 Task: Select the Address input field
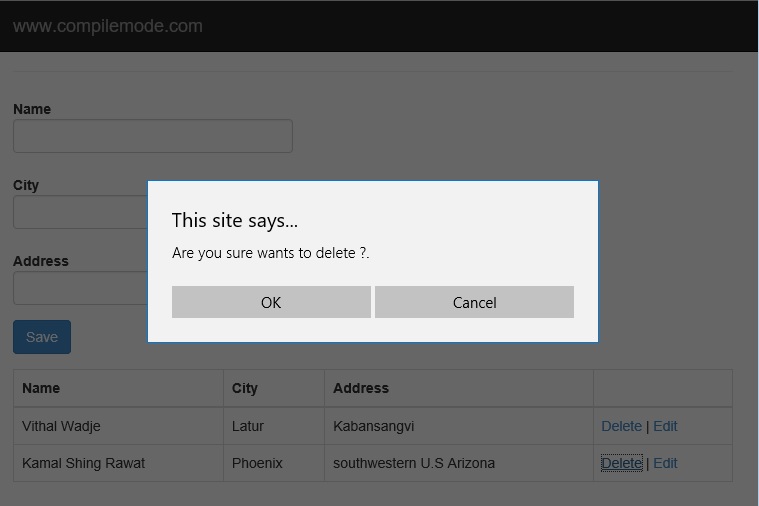coord(80,288)
